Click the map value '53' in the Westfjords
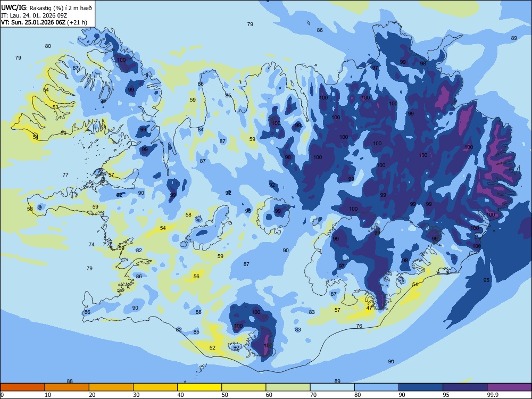 click(55, 107)
